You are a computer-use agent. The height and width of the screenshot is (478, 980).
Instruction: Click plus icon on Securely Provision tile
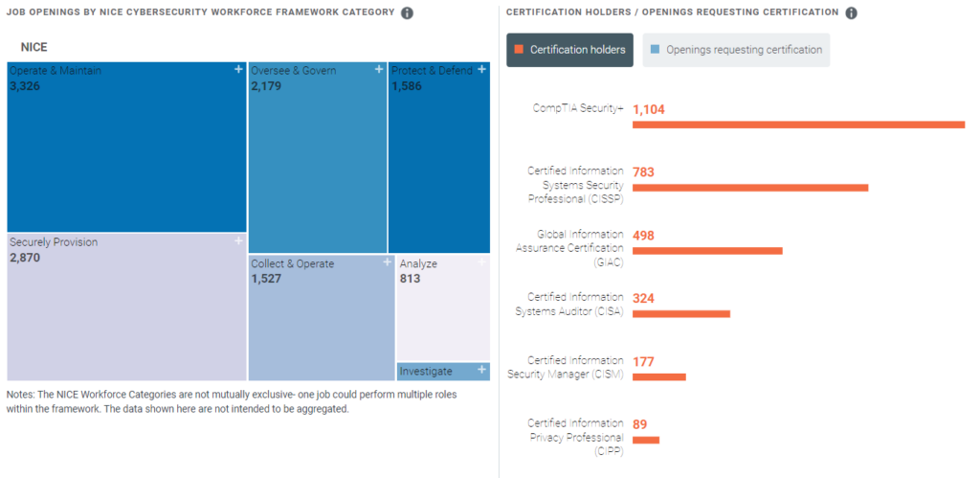[x=238, y=241]
